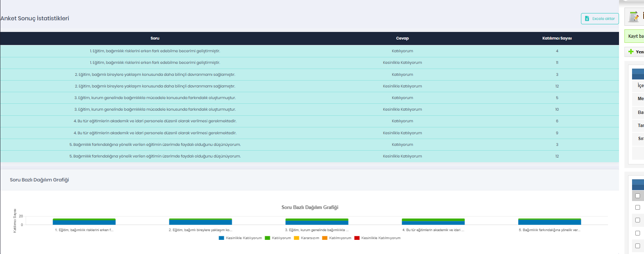Toggle yellow Kararsızım legend swatch

(296, 238)
